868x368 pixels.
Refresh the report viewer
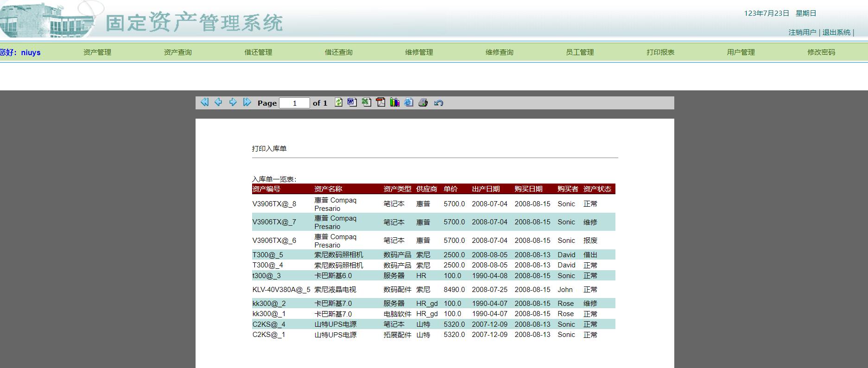(x=339, y=102)
